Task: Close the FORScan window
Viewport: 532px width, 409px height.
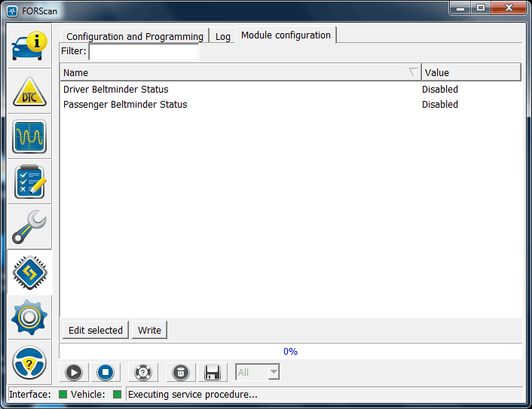Action: click(x=509, y=8)
